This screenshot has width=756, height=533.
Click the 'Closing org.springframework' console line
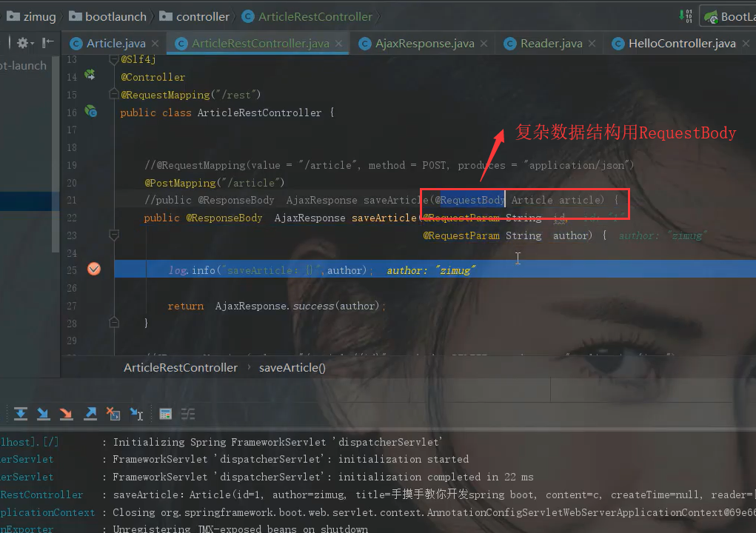click(378, 512)
